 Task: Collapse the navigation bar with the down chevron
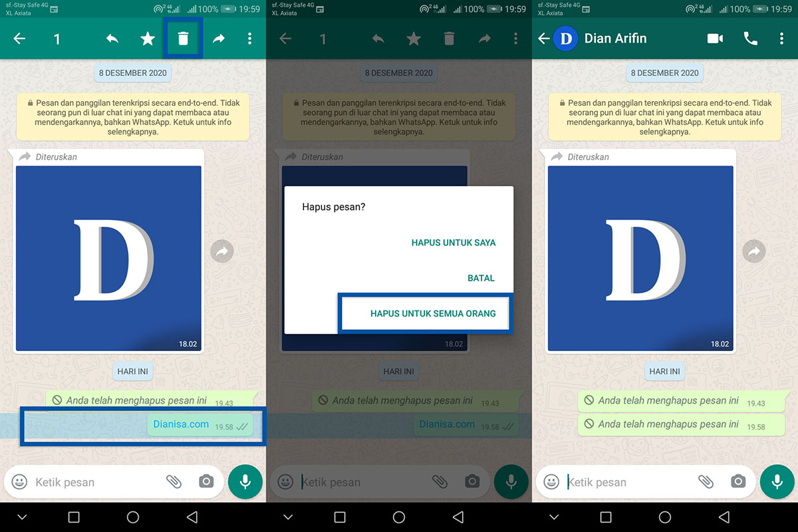(22, 516)
